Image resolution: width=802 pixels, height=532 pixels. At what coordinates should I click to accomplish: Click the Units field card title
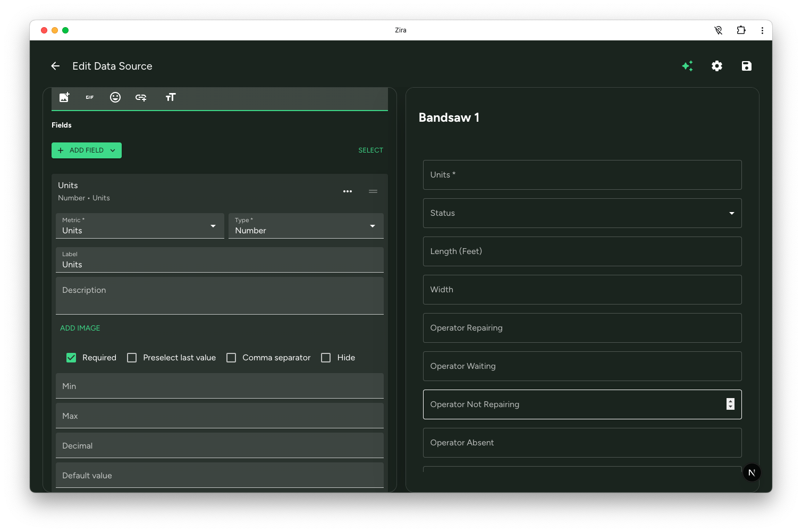(x=68, y=185)
